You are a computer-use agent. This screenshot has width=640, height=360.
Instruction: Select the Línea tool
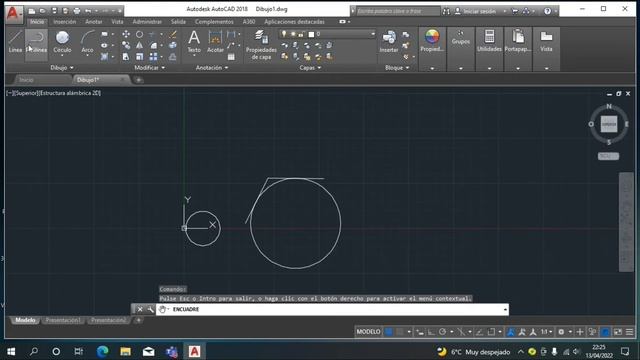tap(15, 42)
